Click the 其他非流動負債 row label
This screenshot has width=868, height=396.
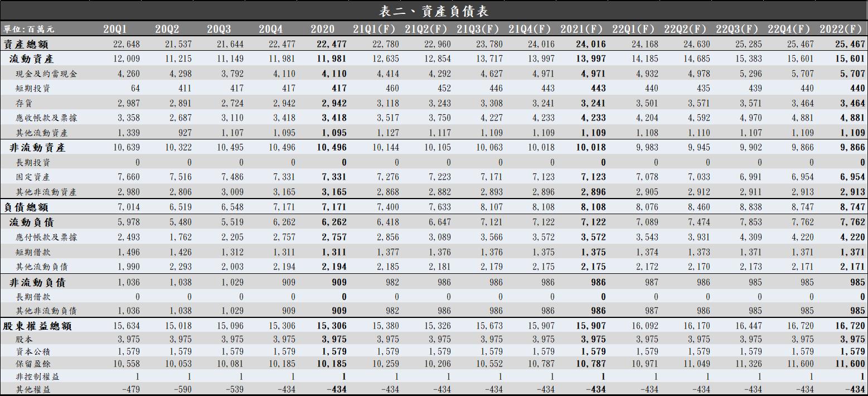[46, 311]
